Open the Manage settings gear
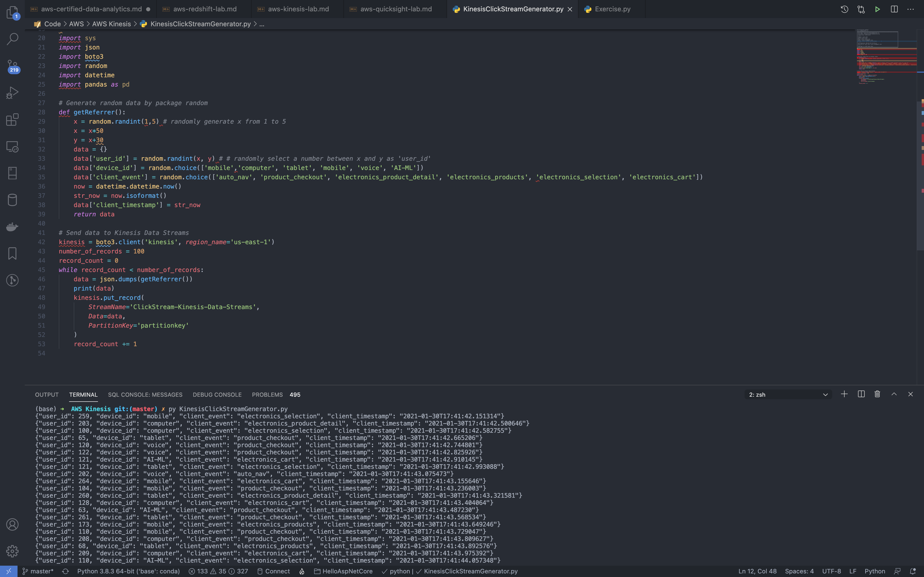Screen dimensions: 924x577 tap(12, 551)
